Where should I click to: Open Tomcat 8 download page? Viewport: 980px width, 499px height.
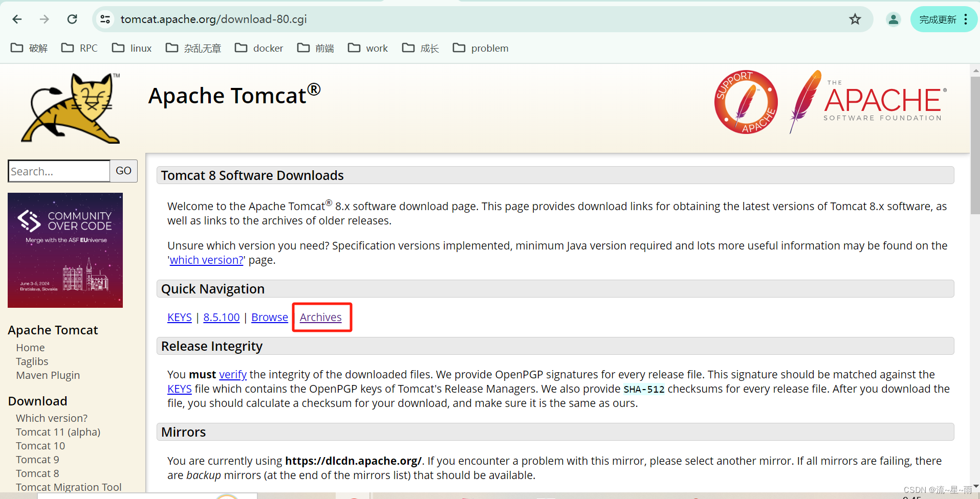point(37,473)
